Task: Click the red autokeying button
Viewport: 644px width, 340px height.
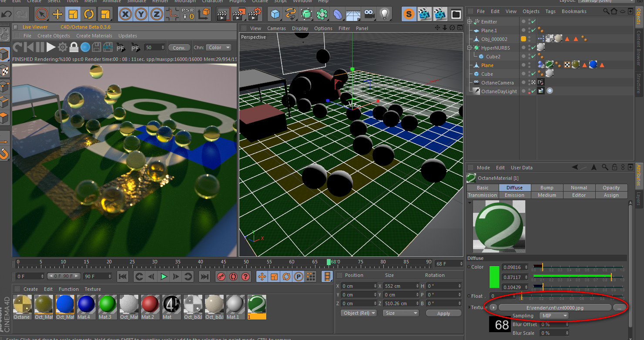Action: pos(233,276)
